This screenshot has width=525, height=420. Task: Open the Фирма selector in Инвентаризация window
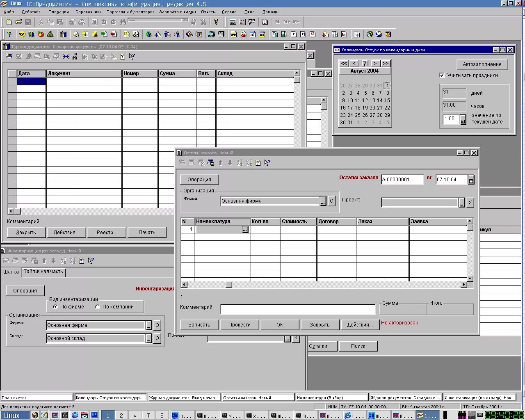pyautogui.click(x=149, y=325)
